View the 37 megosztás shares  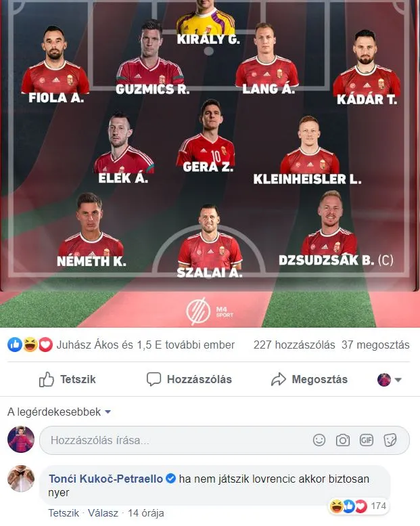pos(375,345)
